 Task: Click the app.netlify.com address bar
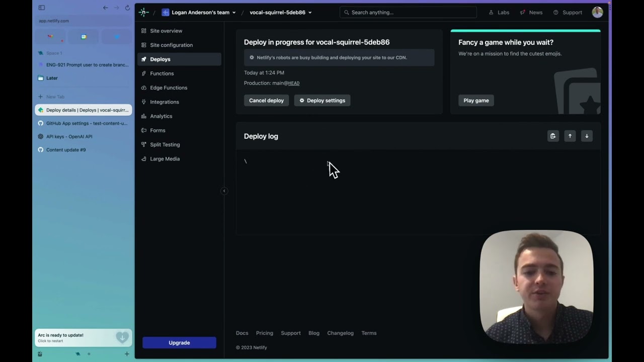tap(84, 21)
